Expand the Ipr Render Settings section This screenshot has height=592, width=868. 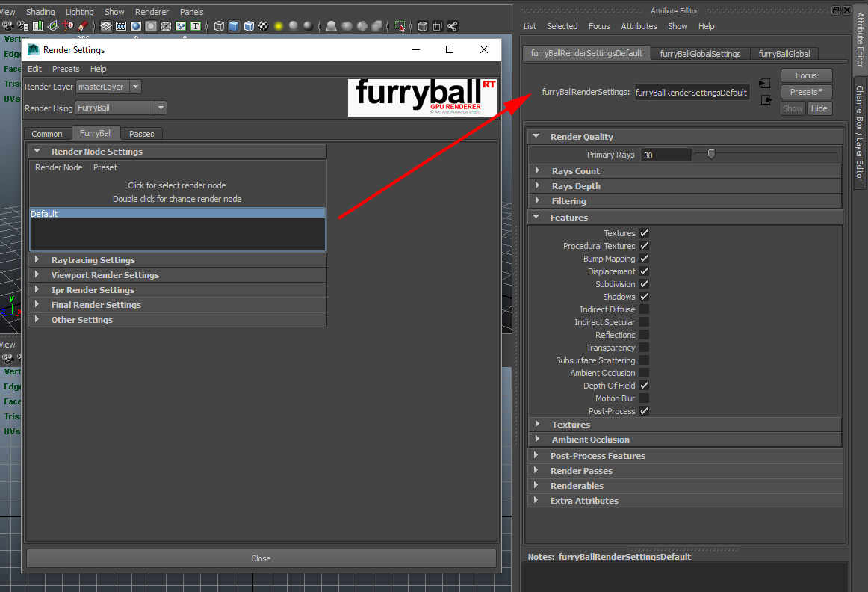coord(178,289)
